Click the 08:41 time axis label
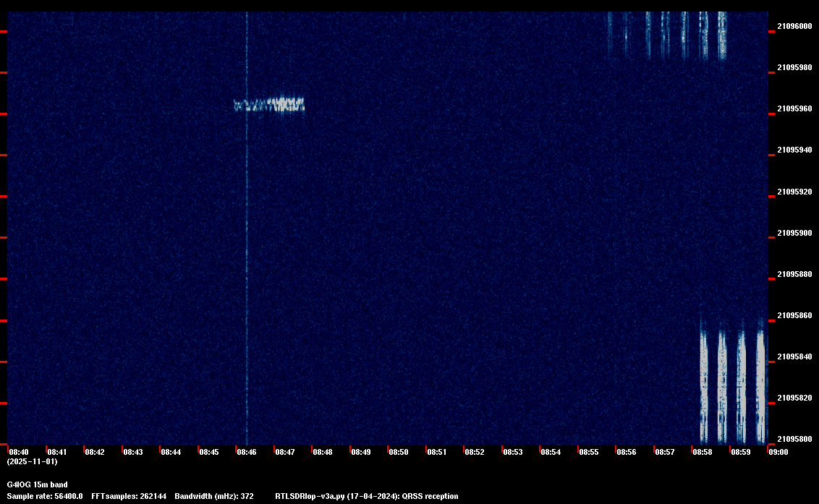Viewport: 819px width, 504px height. point(57,452)
